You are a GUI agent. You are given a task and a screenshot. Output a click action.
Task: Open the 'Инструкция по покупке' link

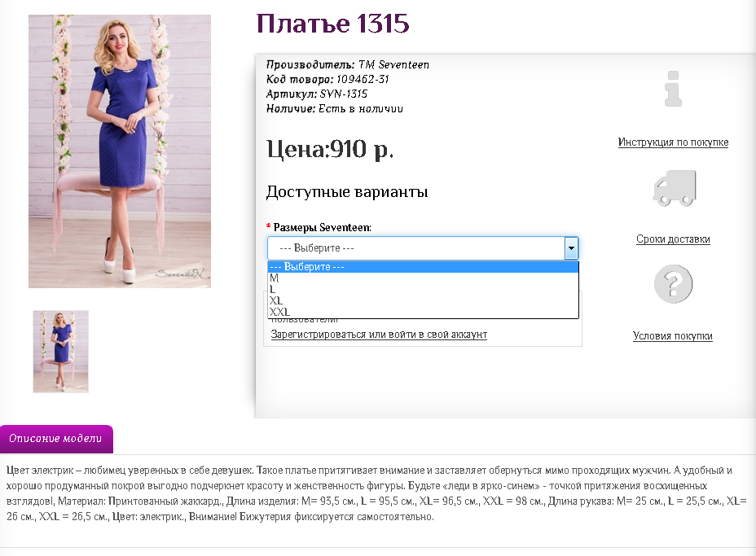click(x=673, y=142)
